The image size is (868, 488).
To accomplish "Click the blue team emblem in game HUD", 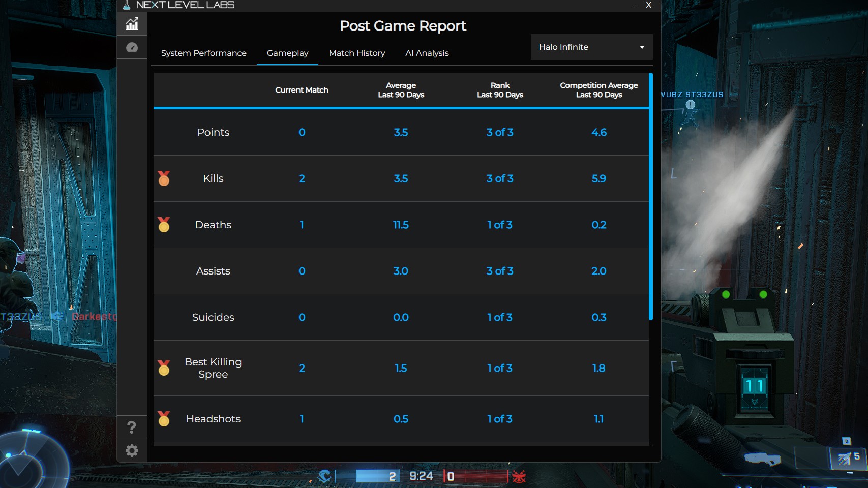I will pyautogui.click(x=324, y=476).
